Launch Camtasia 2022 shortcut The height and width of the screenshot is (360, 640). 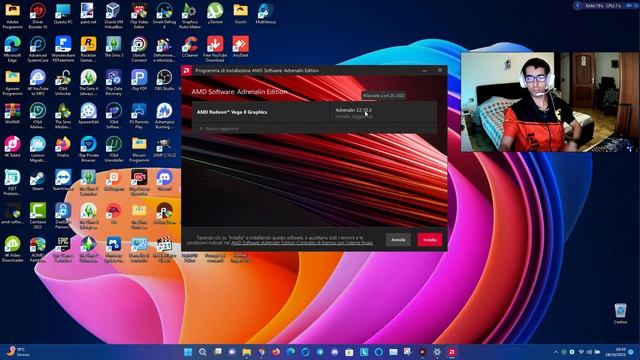coord(38,216)
